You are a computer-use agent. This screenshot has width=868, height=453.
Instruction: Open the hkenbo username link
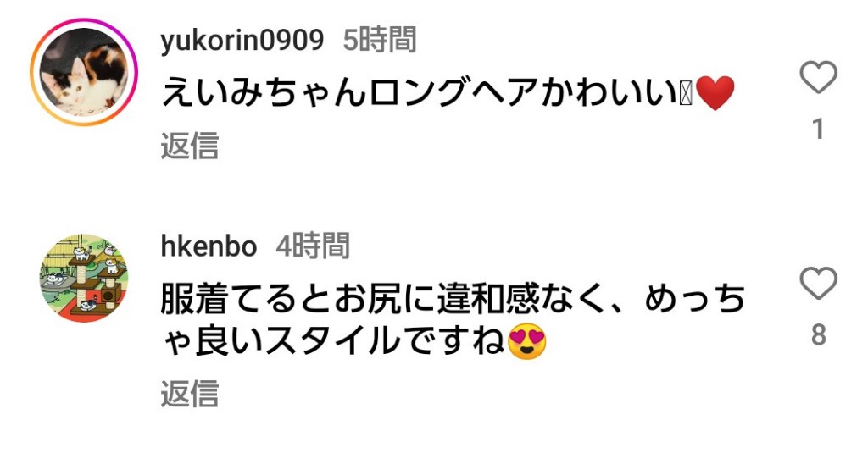(209, 246)
